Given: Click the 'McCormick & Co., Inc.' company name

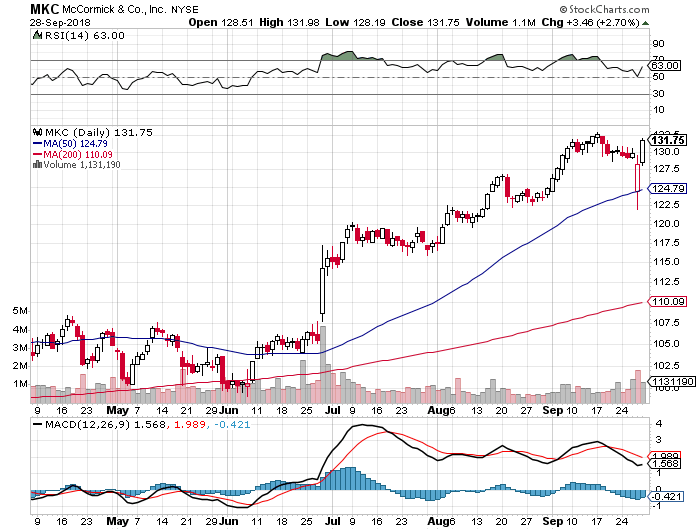Looking at the screenshot, I should pyautogui.click(x=115, y=9).
